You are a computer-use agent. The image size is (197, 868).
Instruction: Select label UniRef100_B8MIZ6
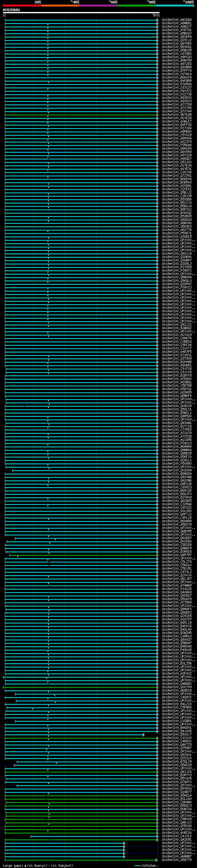coord(177,491)
